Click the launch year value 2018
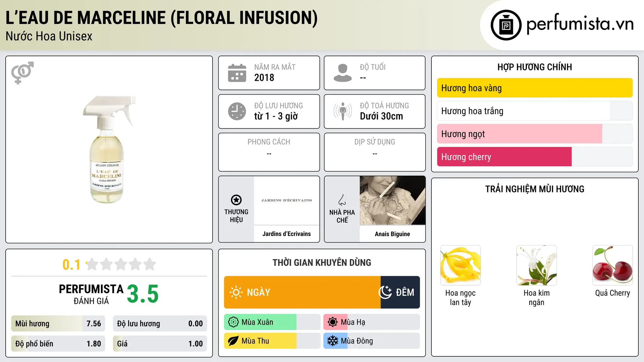 [x=264, y=78]
